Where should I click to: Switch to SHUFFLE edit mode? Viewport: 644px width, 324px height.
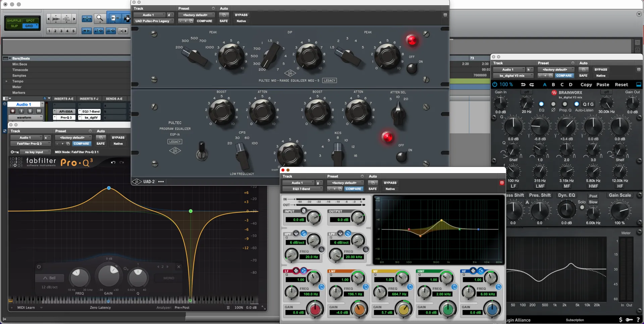pos(14,20)
